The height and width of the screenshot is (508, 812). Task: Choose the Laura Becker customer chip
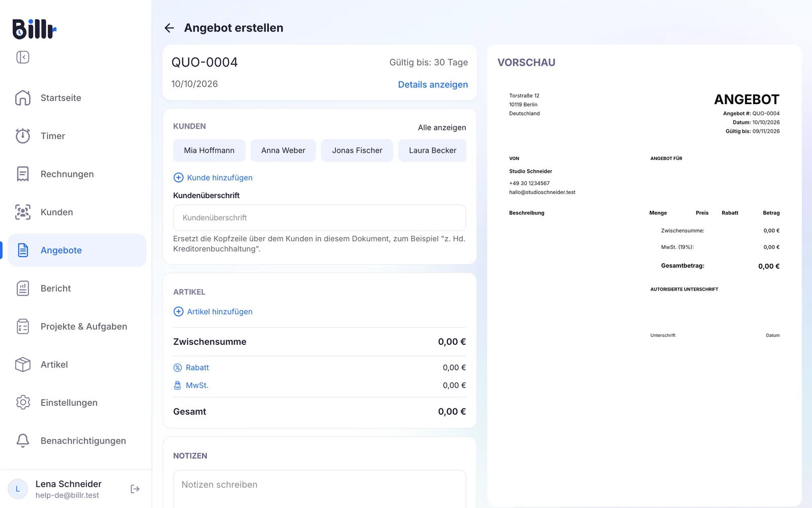tap(432, 150)
